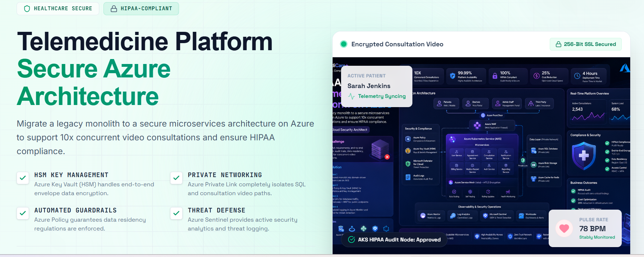
Task: Click the Stably Monitored status text
Action: 597,237
